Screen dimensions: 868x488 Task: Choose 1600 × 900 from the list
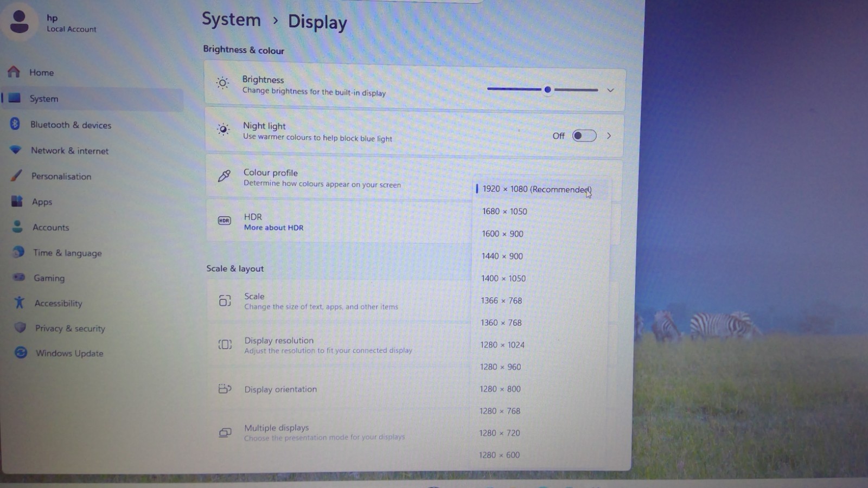(x=540, y=234)
